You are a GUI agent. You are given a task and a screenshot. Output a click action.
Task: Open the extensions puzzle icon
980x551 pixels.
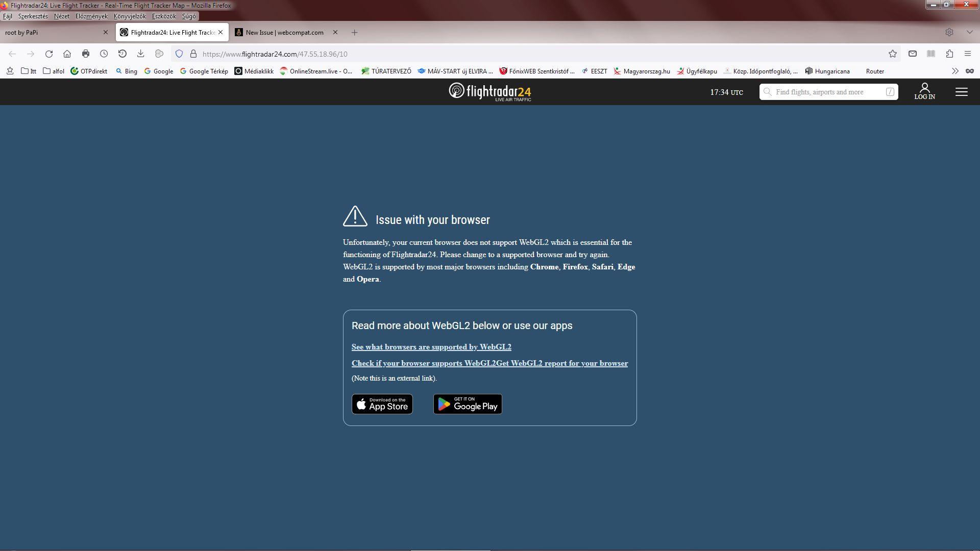tap(949, 54)
